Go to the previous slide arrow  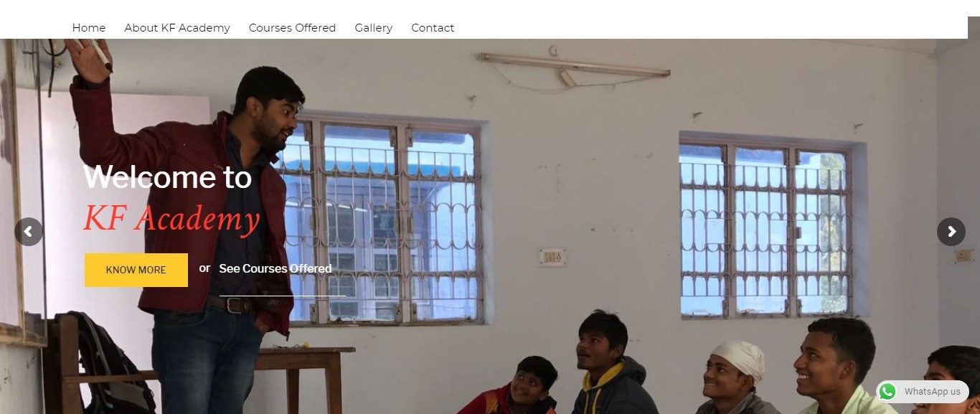click(29, 232)
